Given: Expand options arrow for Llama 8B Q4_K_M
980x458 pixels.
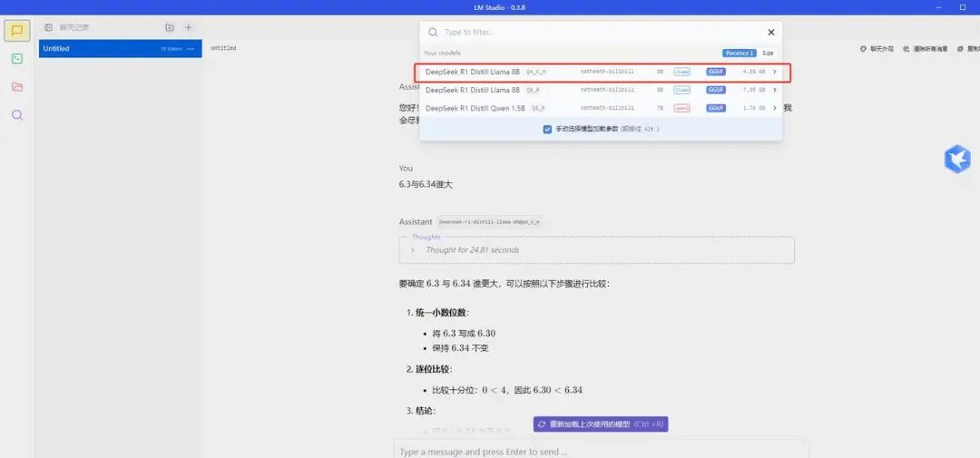Looking at the screenshot, I should click(775, 72).
